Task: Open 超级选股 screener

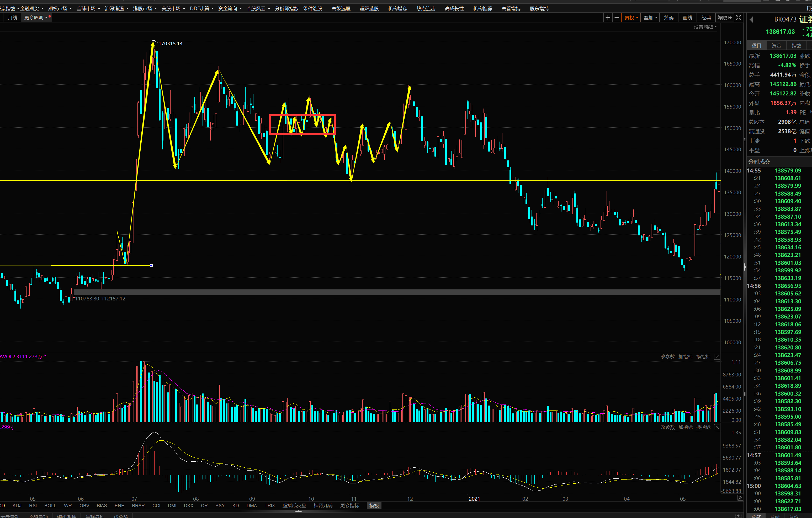Action: click(x=369, y=8)
